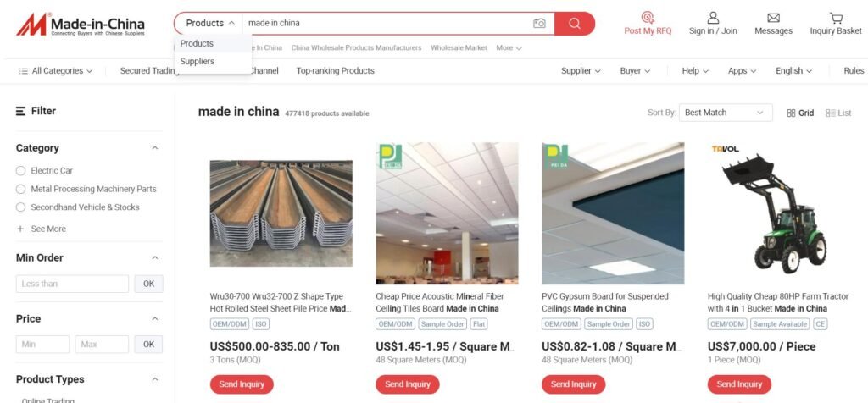
Task: Open the Inquiry Basket cart icon
Action: 836,18
